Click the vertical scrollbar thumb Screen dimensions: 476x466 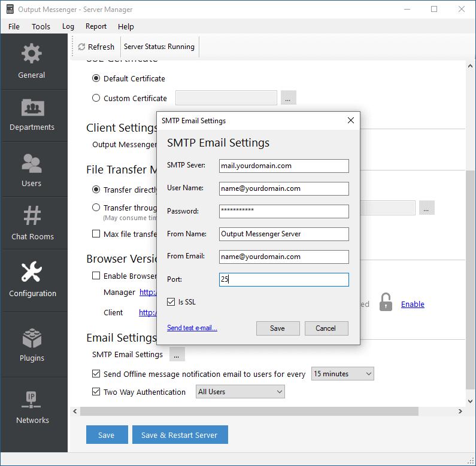point(470,280)
